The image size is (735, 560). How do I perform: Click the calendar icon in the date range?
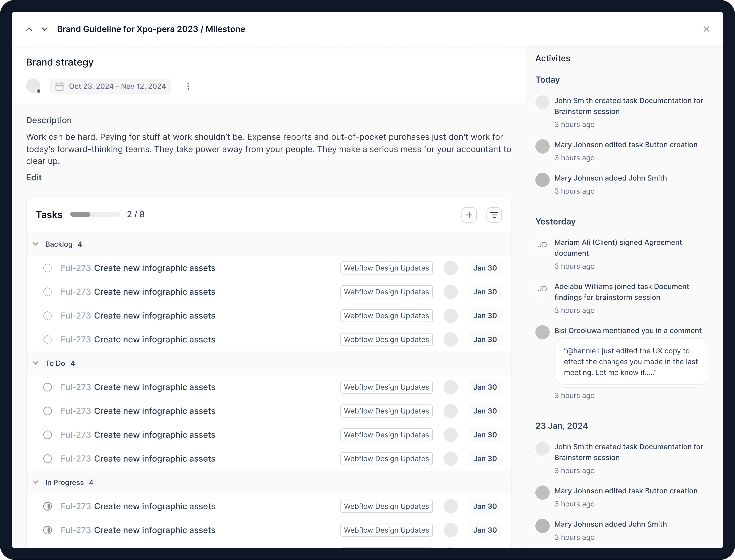pyautogui.click(x=59, y=86)
